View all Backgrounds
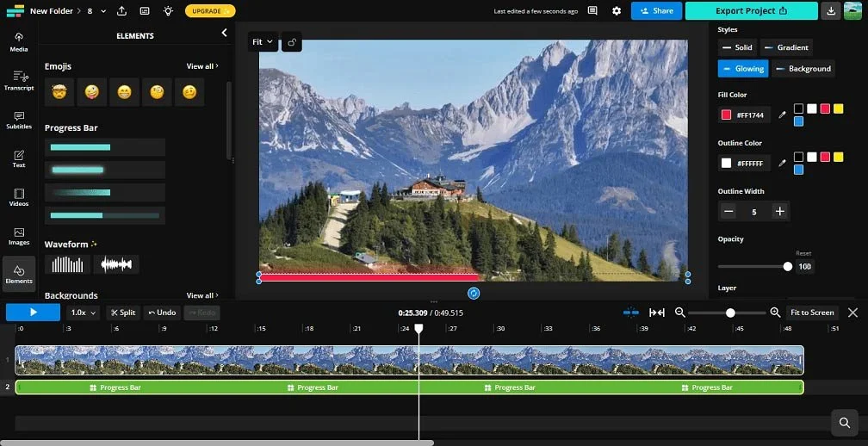This screenshot has width=868, height=446. tap(202, 295)
